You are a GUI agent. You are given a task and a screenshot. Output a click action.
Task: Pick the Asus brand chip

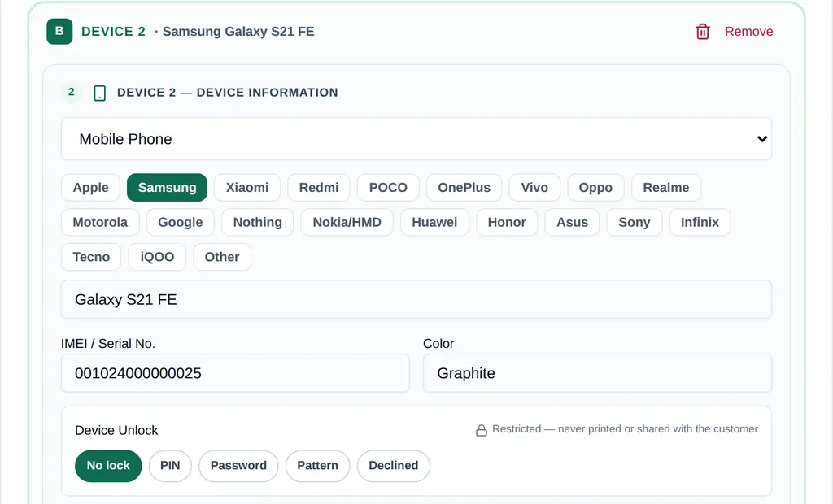(x=572, y=222)
